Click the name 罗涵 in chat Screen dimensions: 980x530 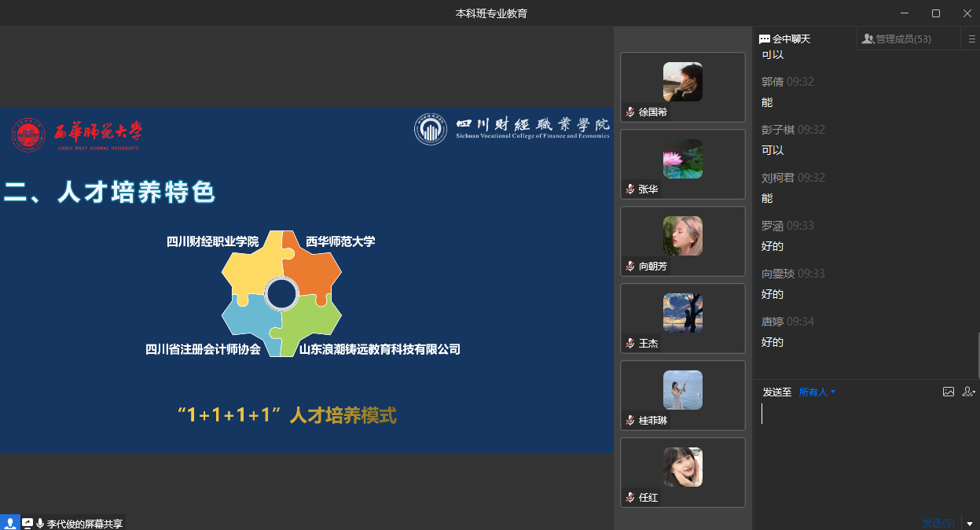773,226
